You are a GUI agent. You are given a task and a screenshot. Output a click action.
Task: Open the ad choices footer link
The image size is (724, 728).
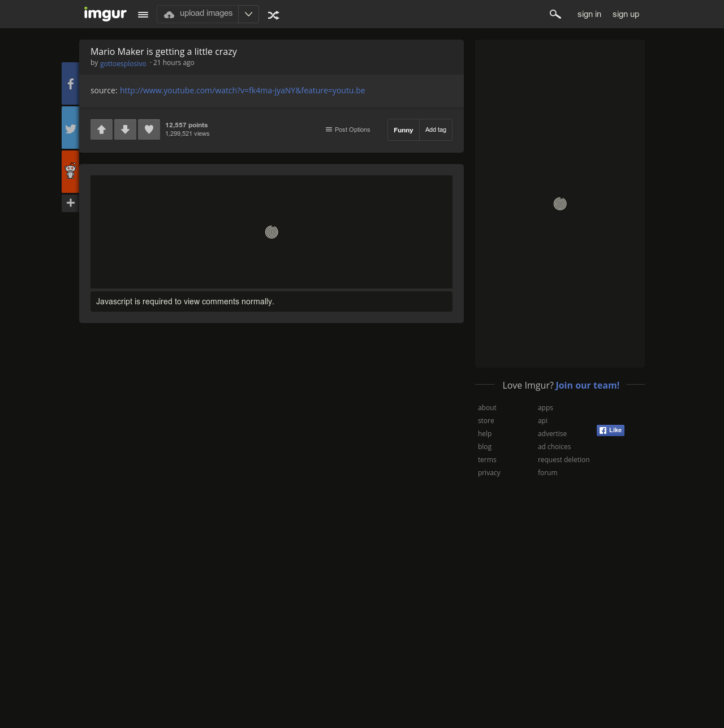coord(554,447)
